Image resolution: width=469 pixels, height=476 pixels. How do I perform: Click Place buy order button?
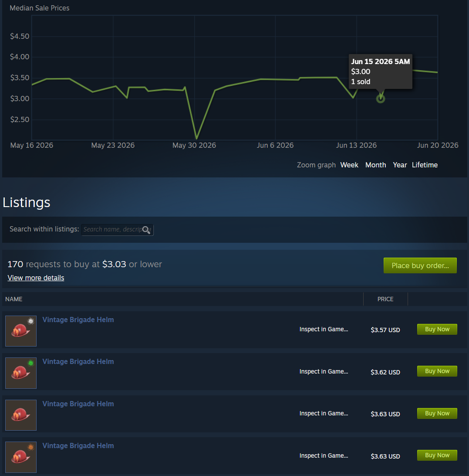tap(420, 265)
